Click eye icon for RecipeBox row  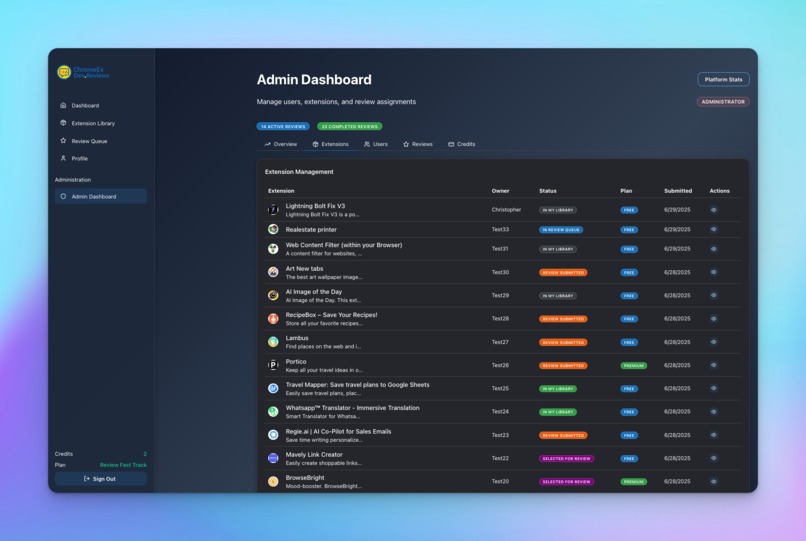[x=713, y=319]
